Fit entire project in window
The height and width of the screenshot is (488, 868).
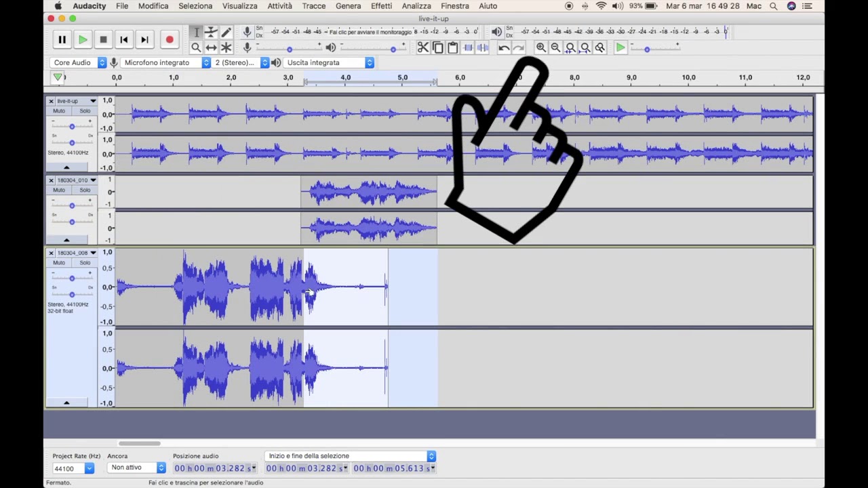pyautogui.click(x=585, y=47)
